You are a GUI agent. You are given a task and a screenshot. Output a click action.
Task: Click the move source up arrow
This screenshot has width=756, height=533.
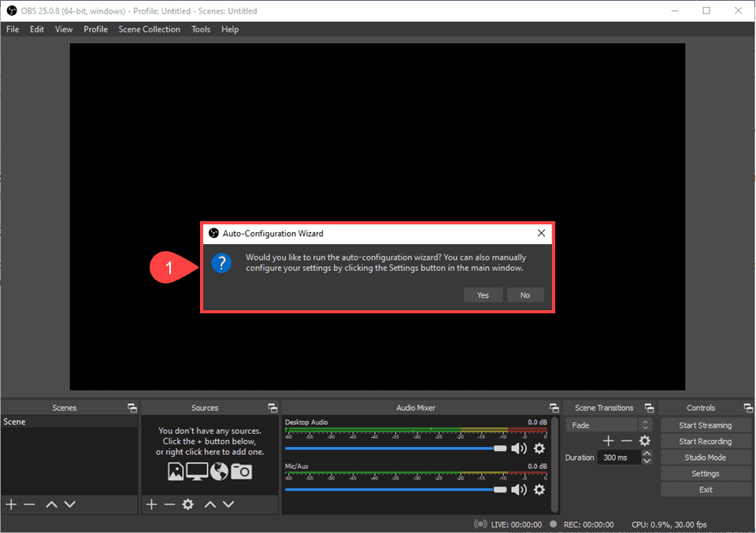[209, 505]
